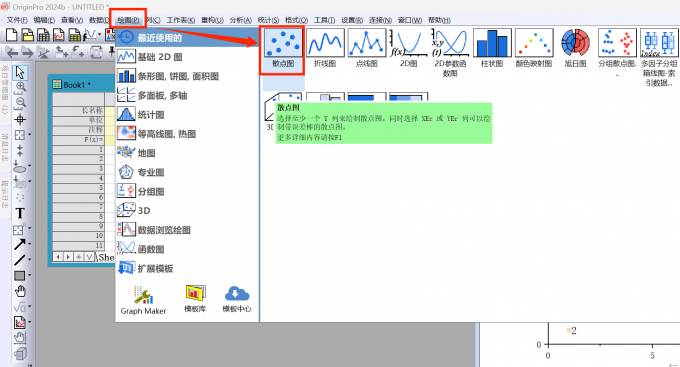Select the Zoom In tool

coord(20,87)
